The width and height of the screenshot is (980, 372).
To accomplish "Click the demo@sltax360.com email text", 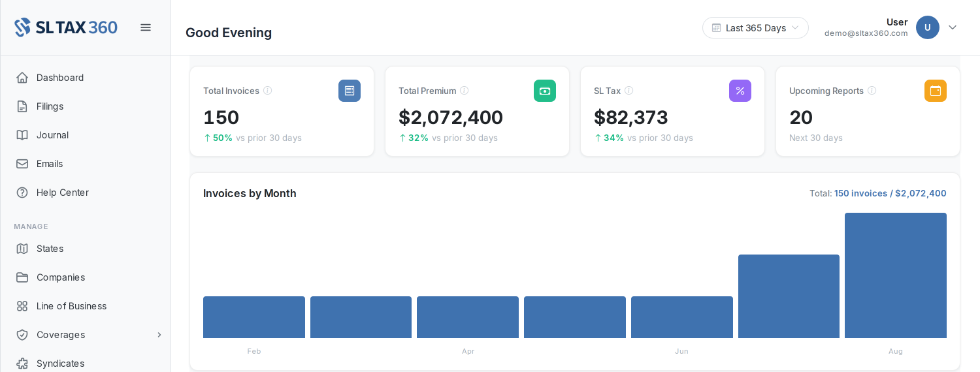I will tap(866, 33).
